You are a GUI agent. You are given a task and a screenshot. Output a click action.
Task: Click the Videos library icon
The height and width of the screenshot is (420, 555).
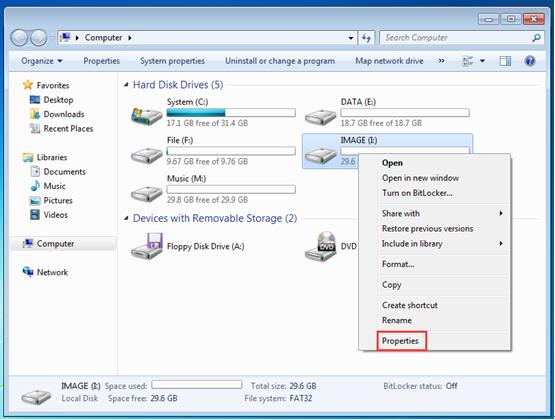[x=35, y=215]
